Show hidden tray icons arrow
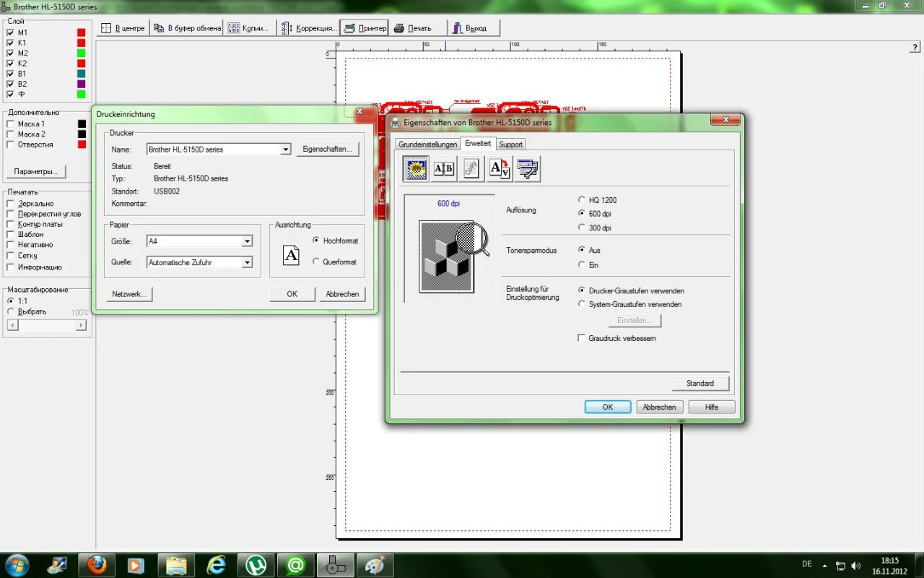Screen dimensions: 924x578 point(826,565)
